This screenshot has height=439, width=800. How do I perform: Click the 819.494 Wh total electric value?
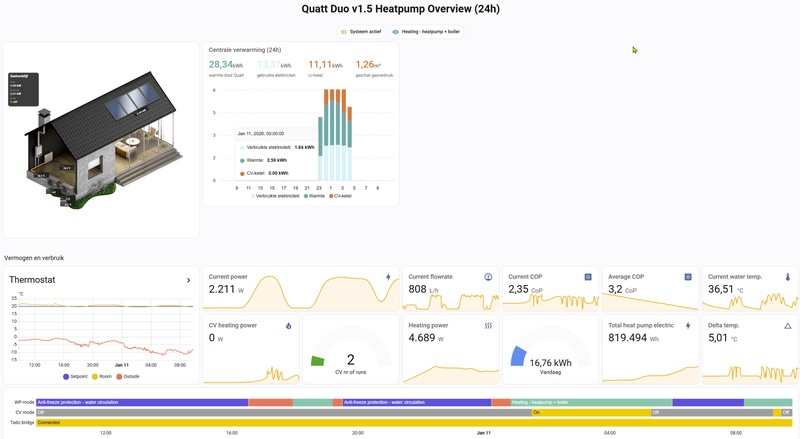coord(633,338)
